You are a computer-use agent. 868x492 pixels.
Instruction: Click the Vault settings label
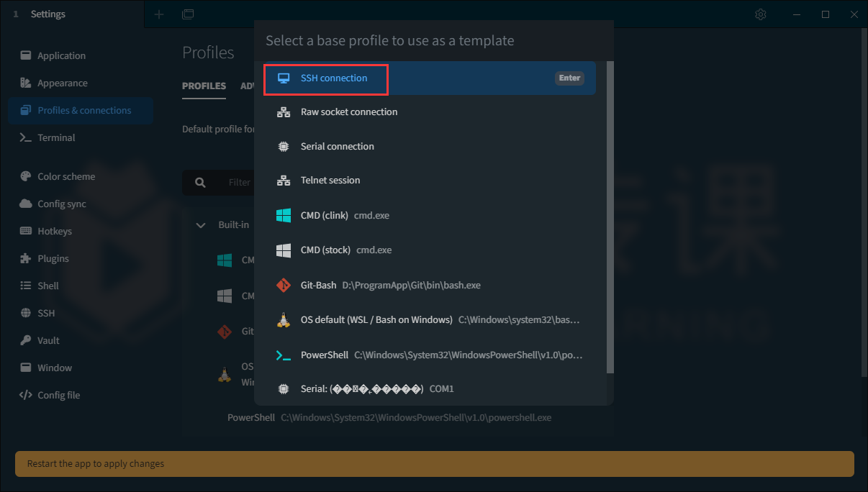(x=48, y=340)
